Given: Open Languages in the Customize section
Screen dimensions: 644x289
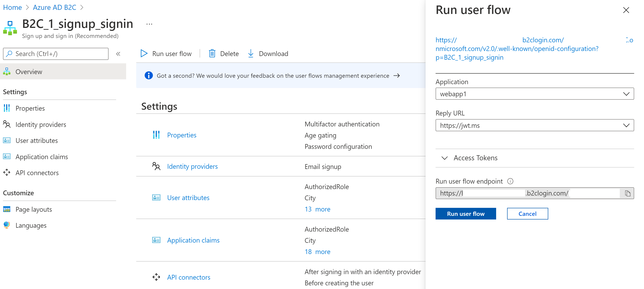Looking at the screenshot, I should coord(31,225).
